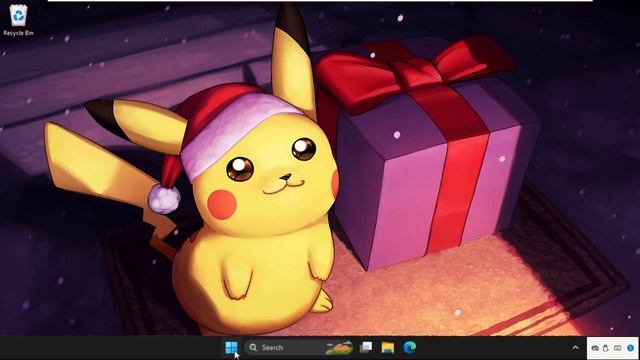Screen dimensions: 640x360
Task: Open the Recycle Bin desktop icon
Action: (18, 20)
